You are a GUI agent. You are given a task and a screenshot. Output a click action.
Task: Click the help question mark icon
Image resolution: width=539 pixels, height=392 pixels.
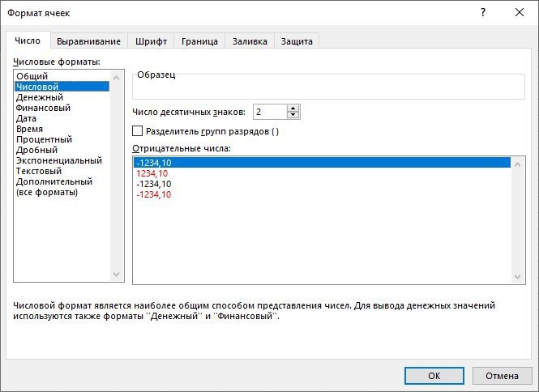coord(483,13)
